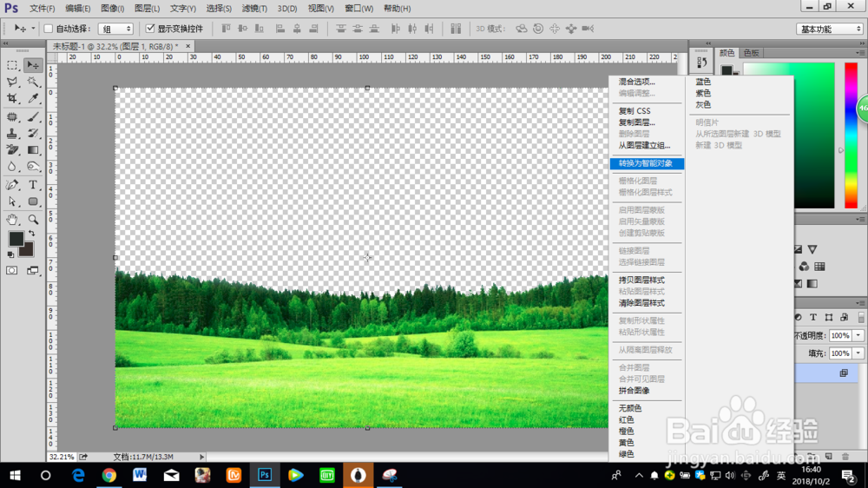The image size is (868, 488).
Task: Click the zoom percentage field 32.21%
Action: coord(62,457)
